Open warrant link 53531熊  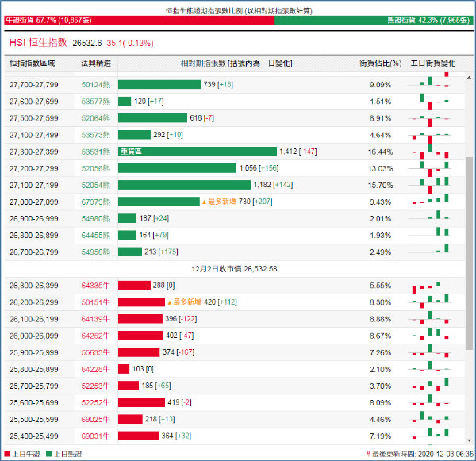point(96,152)
